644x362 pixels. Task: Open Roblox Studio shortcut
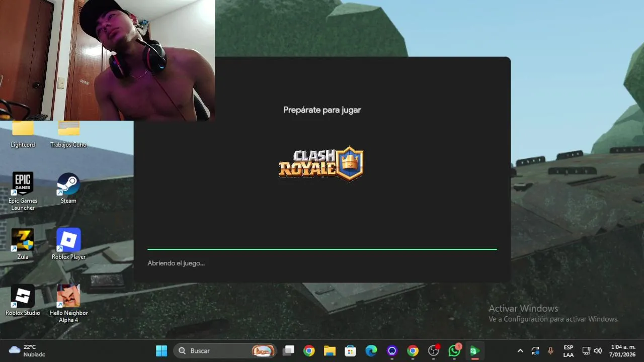[x=23, y=301]
